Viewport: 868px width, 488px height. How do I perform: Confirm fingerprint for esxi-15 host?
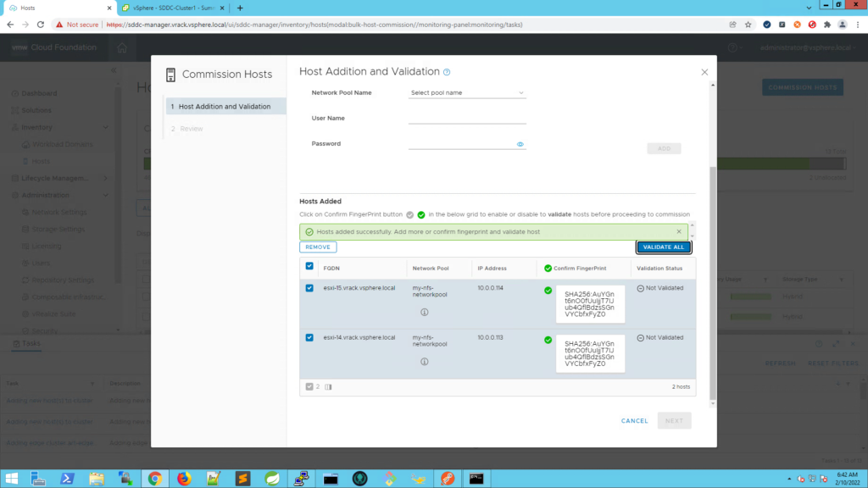tap(548, 291)
